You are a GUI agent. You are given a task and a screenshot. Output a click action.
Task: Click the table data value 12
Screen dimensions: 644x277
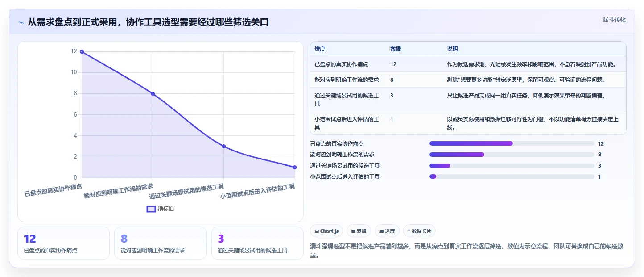pyautogui.click(x=393, y=64)
